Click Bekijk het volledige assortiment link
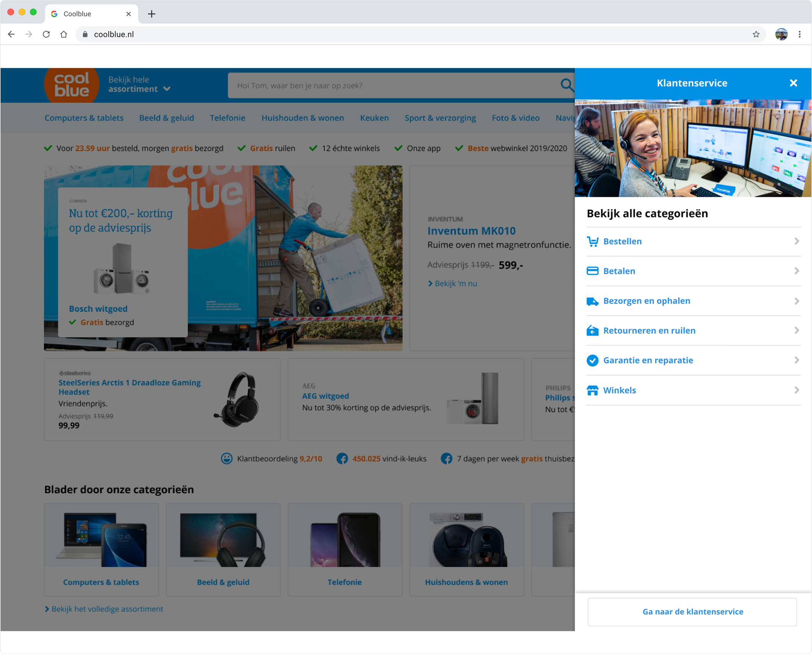812x654 pixels. coord(104,609)
